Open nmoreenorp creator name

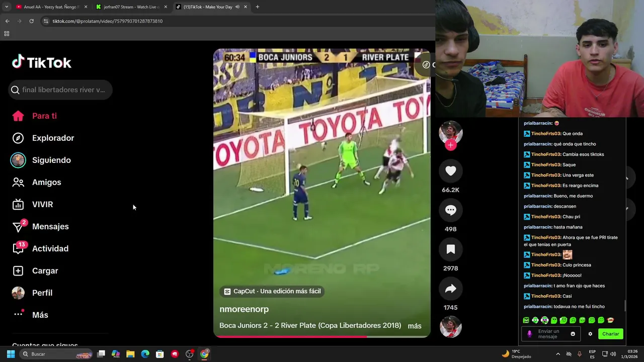coord(244,309)
